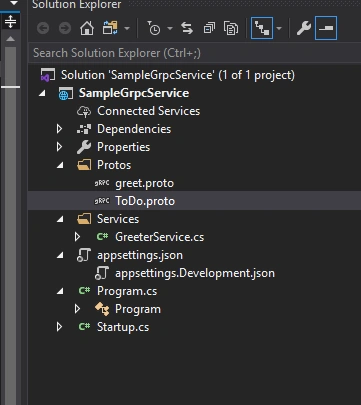Select the SampleGrpcService project
Screen dimensions: 361x405
point(134,93)
